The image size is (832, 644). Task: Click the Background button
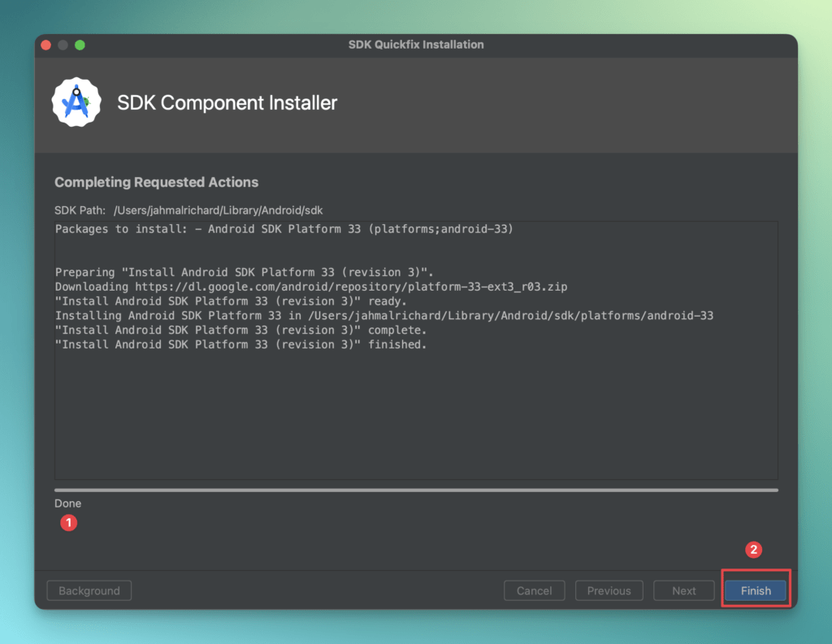click(x=89, y=590)
